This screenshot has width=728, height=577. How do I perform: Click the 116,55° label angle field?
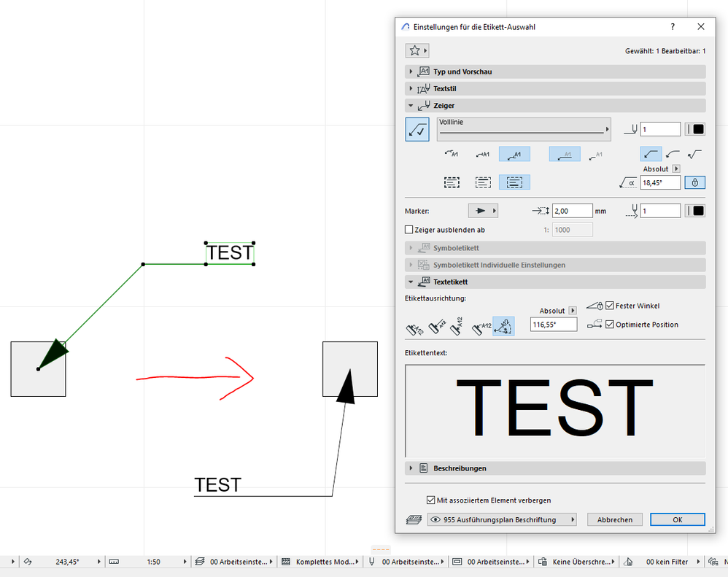[x=554, y=325]
